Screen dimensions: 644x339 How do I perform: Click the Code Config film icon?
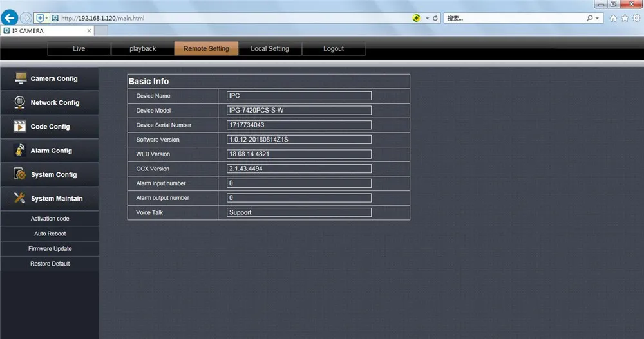point(20,126)
